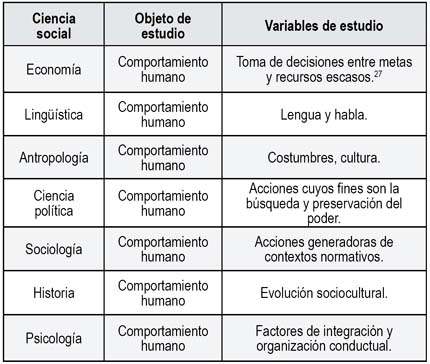Click the footnote 27 superscript
This screenshot has height=364, width=430.
[x=378, y=74]
